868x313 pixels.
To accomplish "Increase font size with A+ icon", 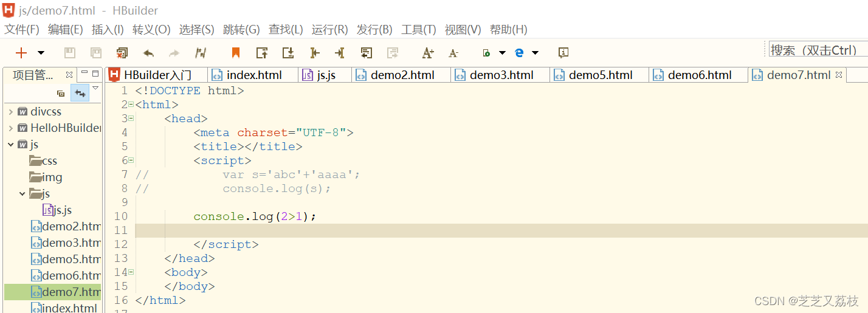I will (x=428, y=53).
